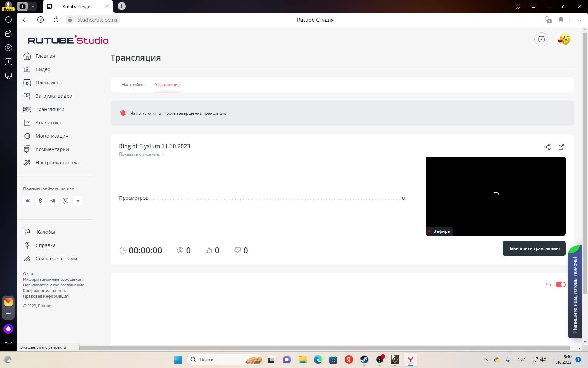Open Steam from the taskbar
This screenshot has height=368, width=588.
[364, 360]
